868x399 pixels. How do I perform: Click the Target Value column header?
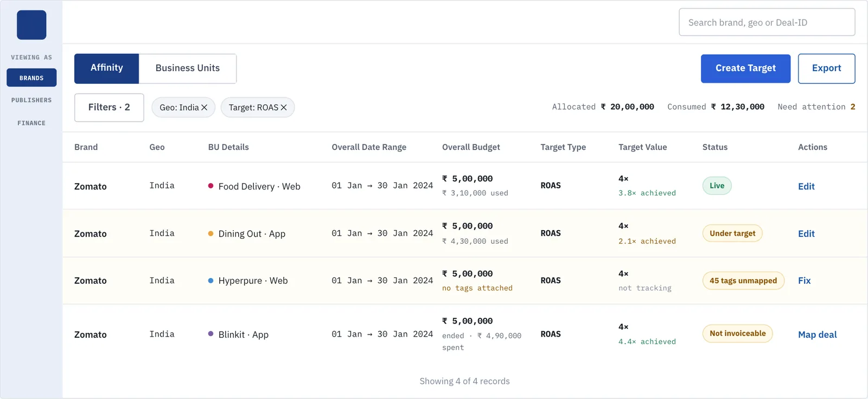[x=642, y=147]
